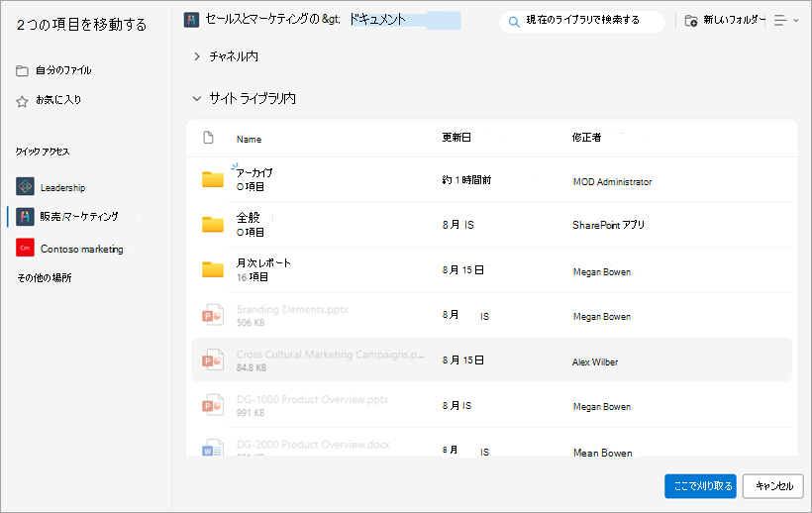The height and width of the screenshot is (513, 812).
Task: Click the 16 項目 count under 月次レポート
Action: click(x=253, y=277)
